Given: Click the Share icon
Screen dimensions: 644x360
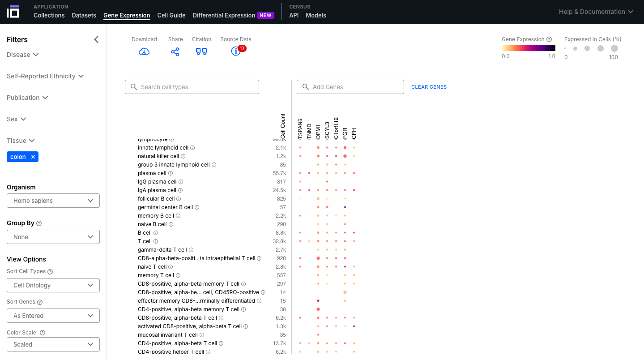Looking at the screenshot, I should pyautogui.click(x=175, y=51).
